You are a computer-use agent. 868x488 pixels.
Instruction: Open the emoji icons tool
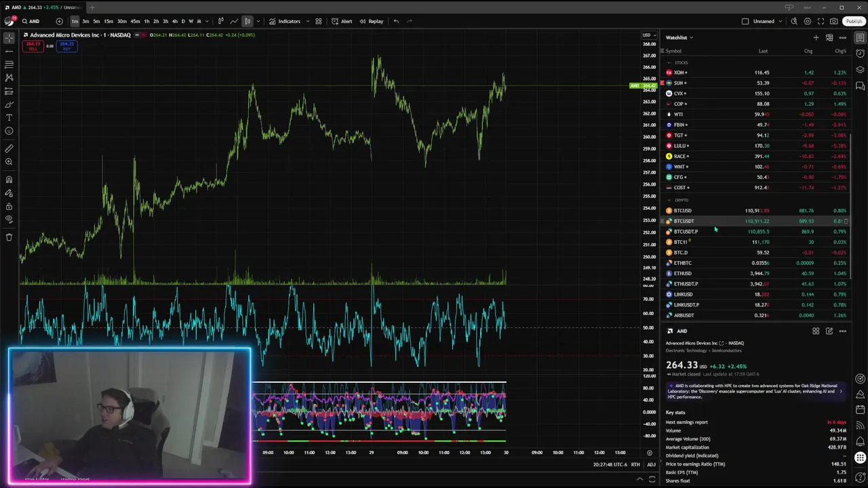(9, 131)
